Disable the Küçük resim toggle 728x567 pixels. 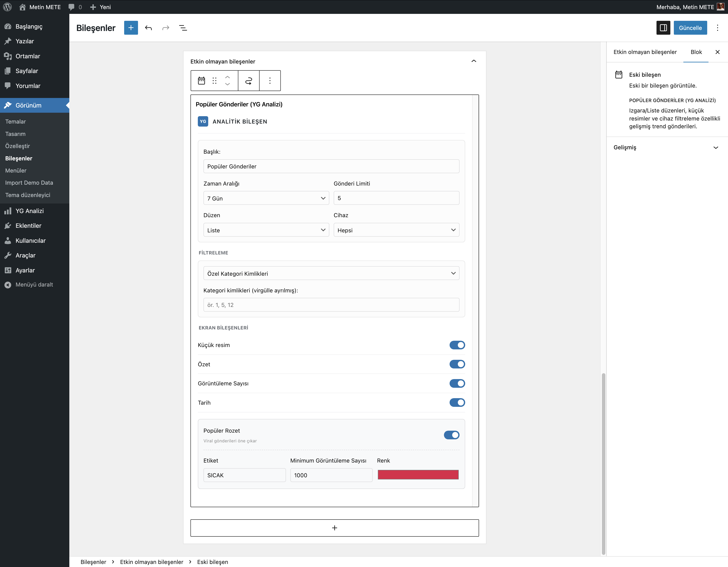[457, 345]
